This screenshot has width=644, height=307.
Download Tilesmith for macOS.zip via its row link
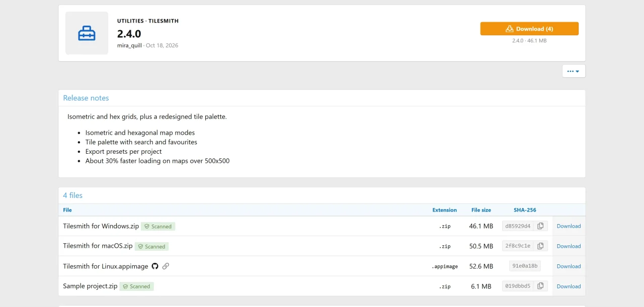pos(569,246)
